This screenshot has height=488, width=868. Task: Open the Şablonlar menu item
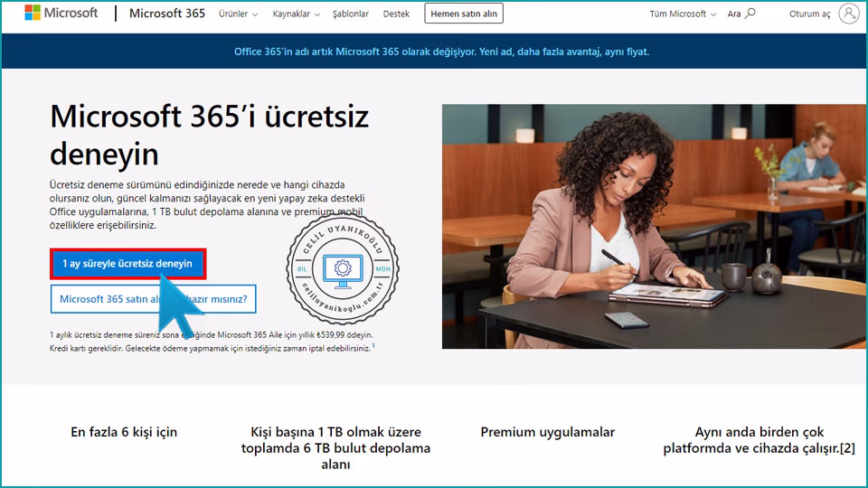(x=351, y=14)
